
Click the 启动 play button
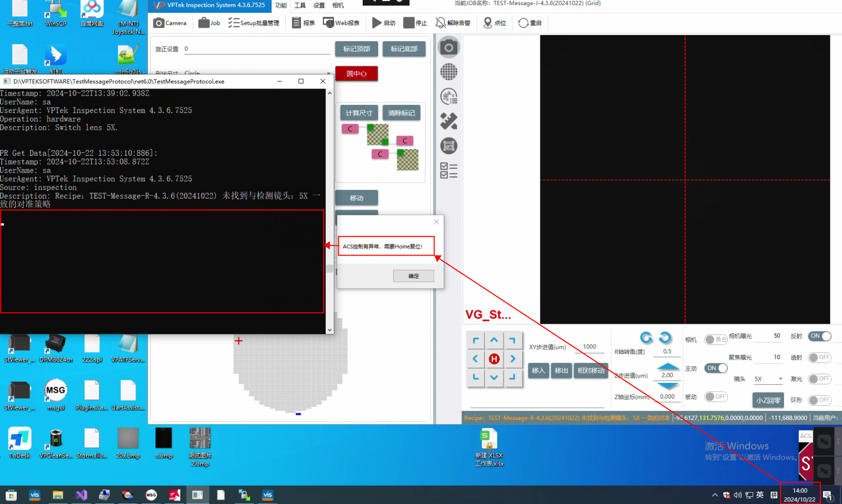tap(384, 23)
